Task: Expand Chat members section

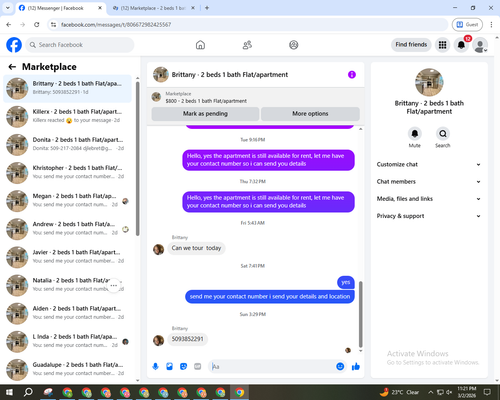Action: click(429, 182)
